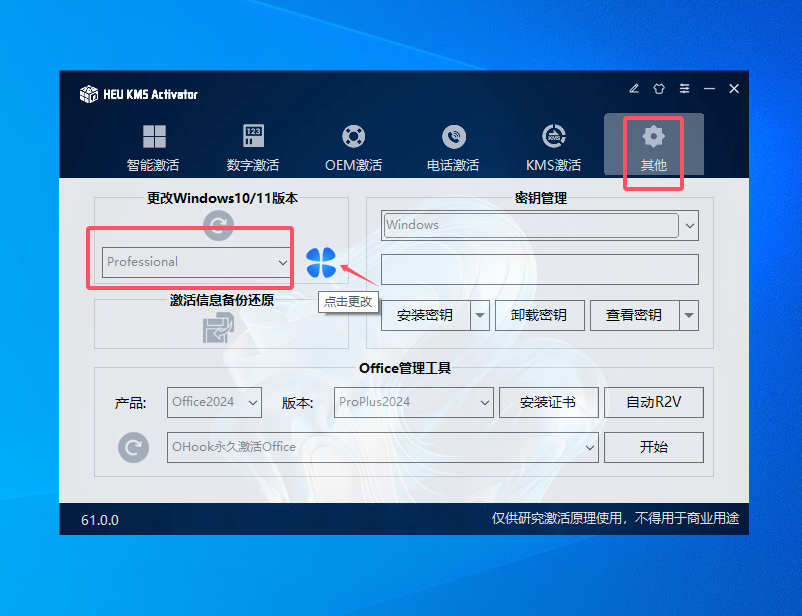Open the 数字激活 tab
The width and height of the screenshot is (802, 616).
pyautogui.click(x=253, y=147)
